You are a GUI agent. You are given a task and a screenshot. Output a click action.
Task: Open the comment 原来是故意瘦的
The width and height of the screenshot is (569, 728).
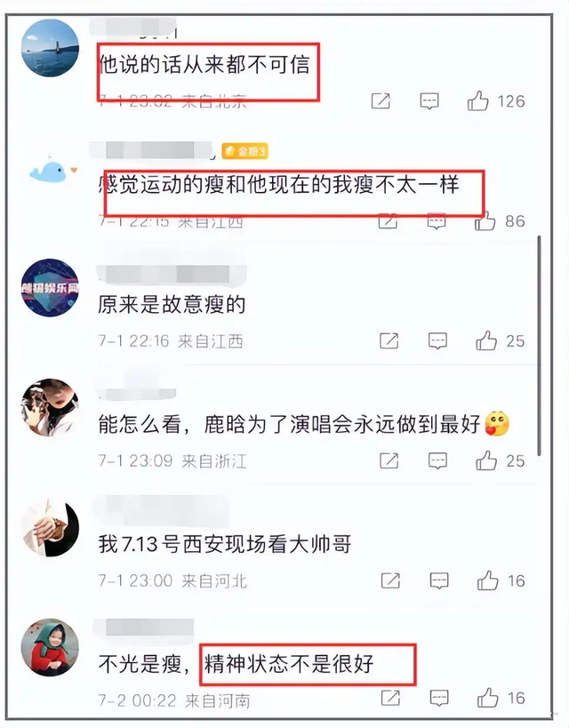tap(172, 305)
